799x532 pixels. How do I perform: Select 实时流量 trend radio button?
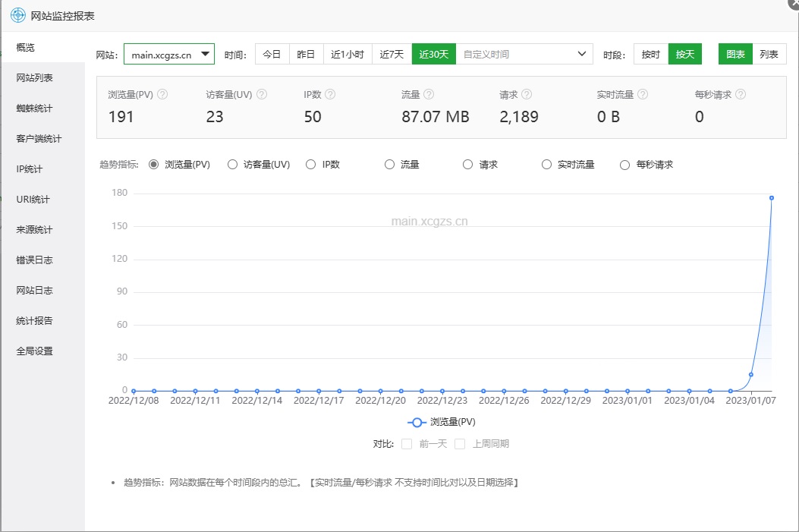coord(546,165)
